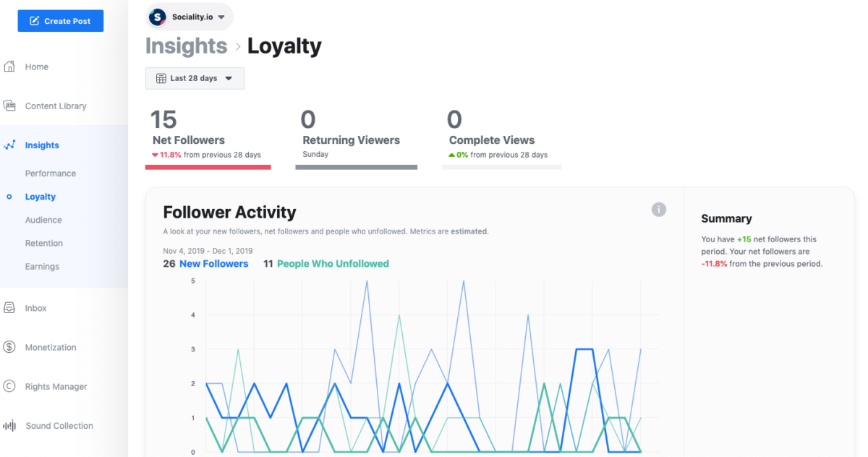Open the Last 28 days date selector
The width and height of the screenshot is (868, 457).
195,78
